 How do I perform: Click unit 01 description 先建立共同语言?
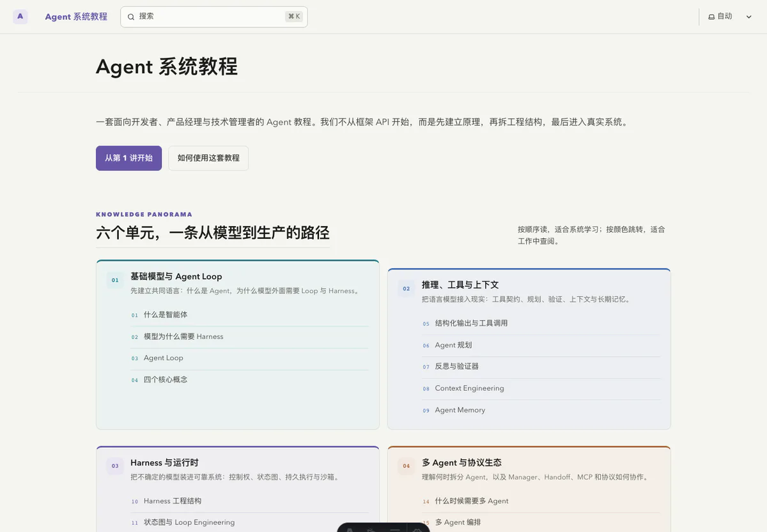pos(245,291)
